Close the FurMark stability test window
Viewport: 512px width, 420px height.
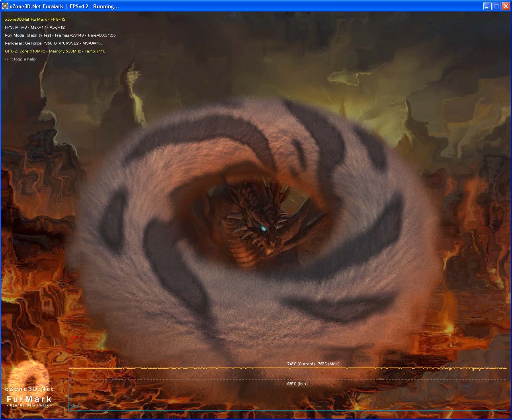point(505,6)
